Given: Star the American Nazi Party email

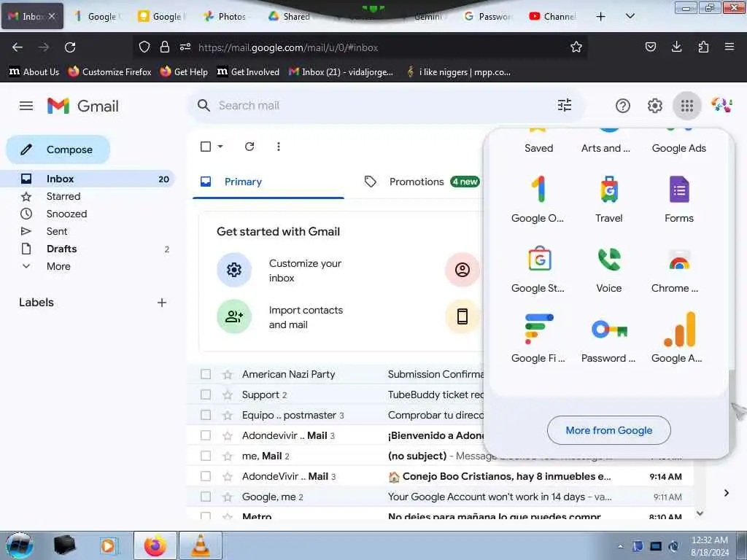Looking at the screenshot, I should 228,375.
